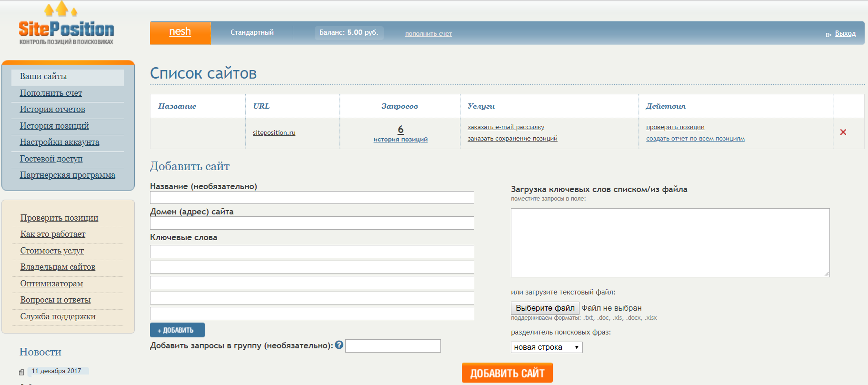Select 'Настройки аккаунта' menu item
The height and width of the screenshot is (385, 868).
tap(60, 142)
